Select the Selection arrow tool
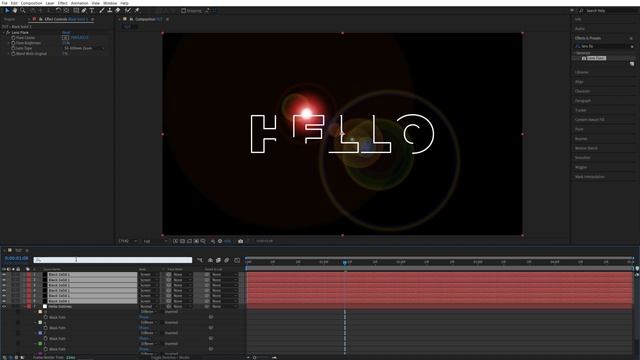Screen dimensions: 640x360 (x=7, y=10)
